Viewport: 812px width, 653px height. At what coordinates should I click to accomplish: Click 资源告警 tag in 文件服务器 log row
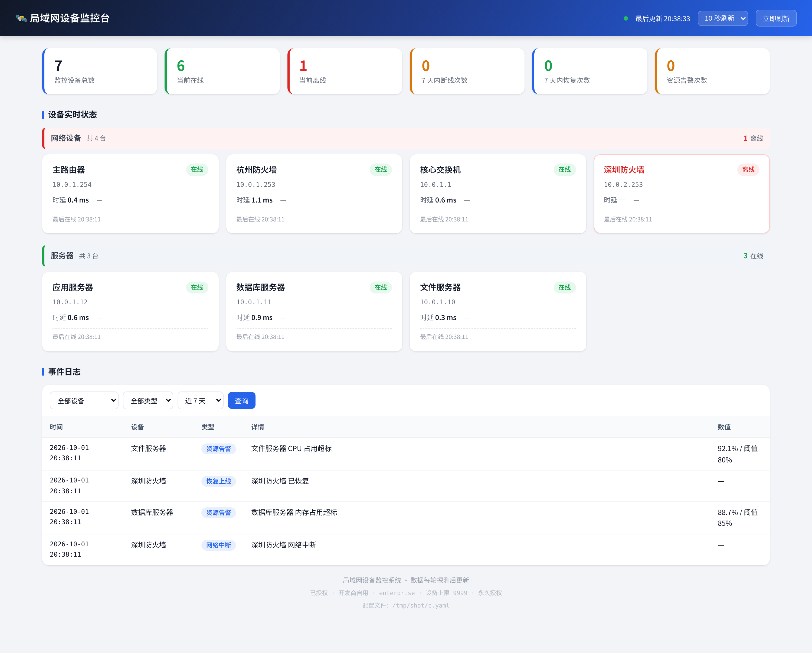tap(218, 449)
